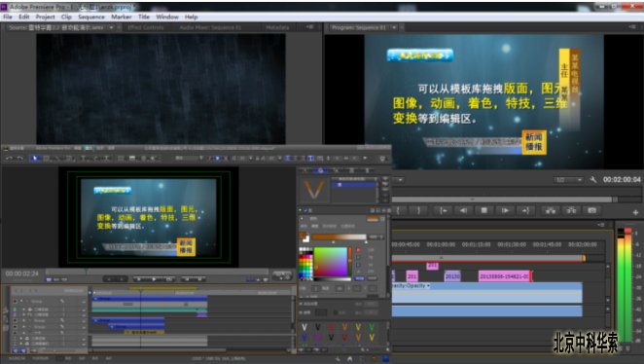Viewport: 644px width, 364px height.
Task: Step back one frame in Program monitor
Action: 463,210
